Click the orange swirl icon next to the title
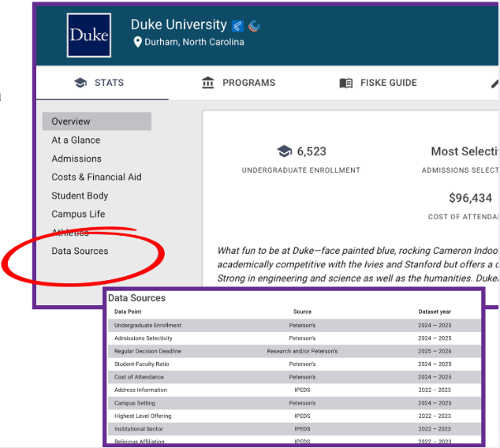 click(x=254, y=26)
